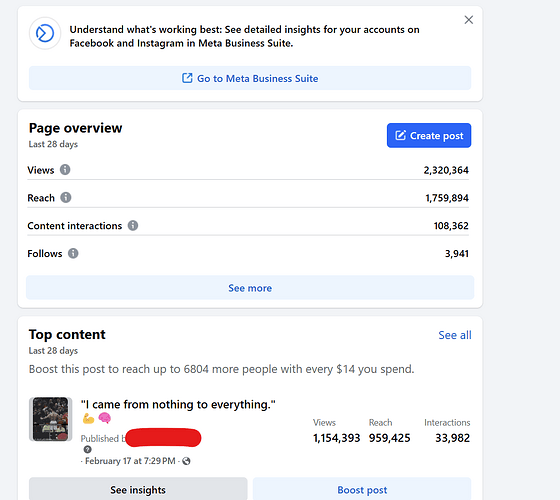This screenshot has width=560, height=500.
Task: Open See all top content
Action: coord(455,335)
